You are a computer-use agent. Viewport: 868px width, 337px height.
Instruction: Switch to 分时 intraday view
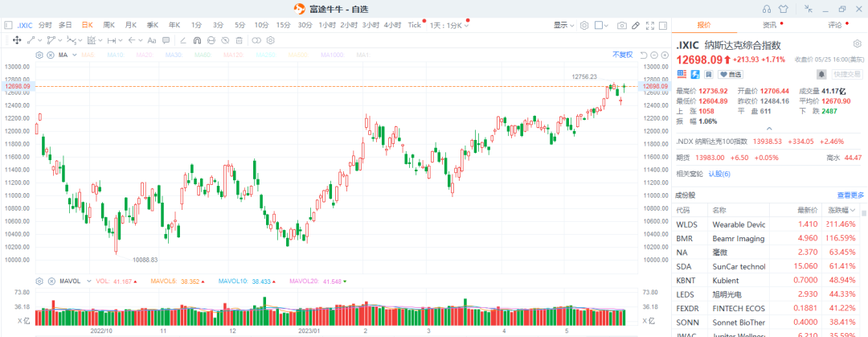click(45, 25)
